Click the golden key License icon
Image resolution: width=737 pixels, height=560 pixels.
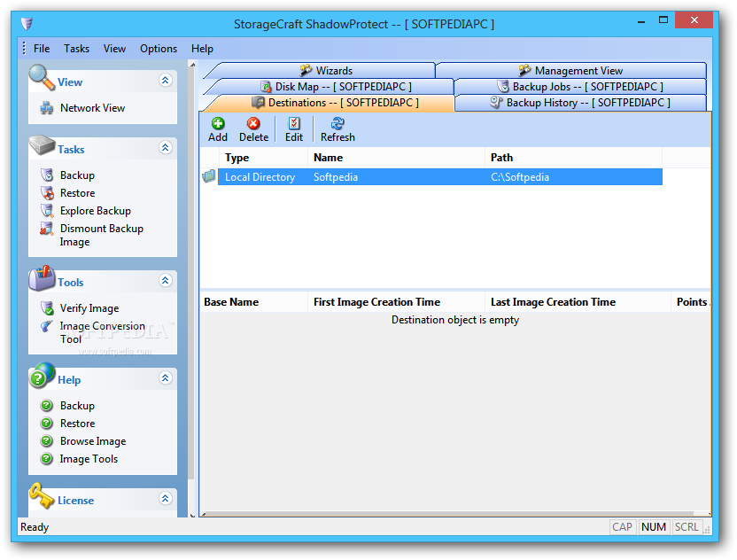click(42, 496)
